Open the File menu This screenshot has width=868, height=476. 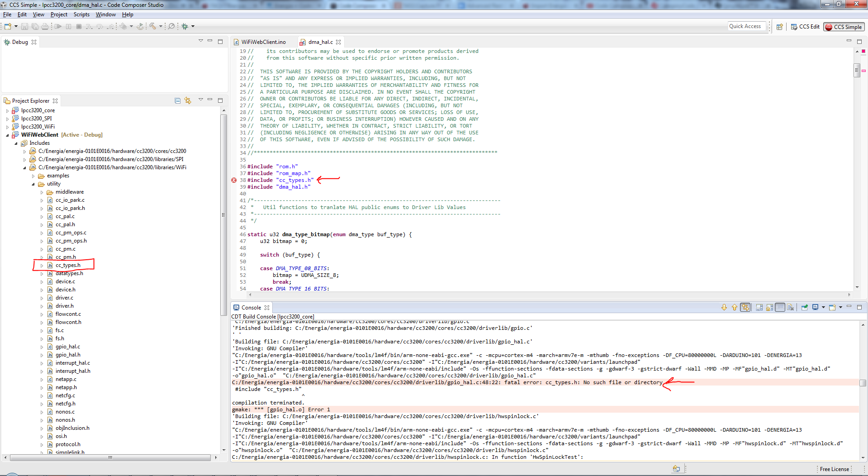(7, 14)
